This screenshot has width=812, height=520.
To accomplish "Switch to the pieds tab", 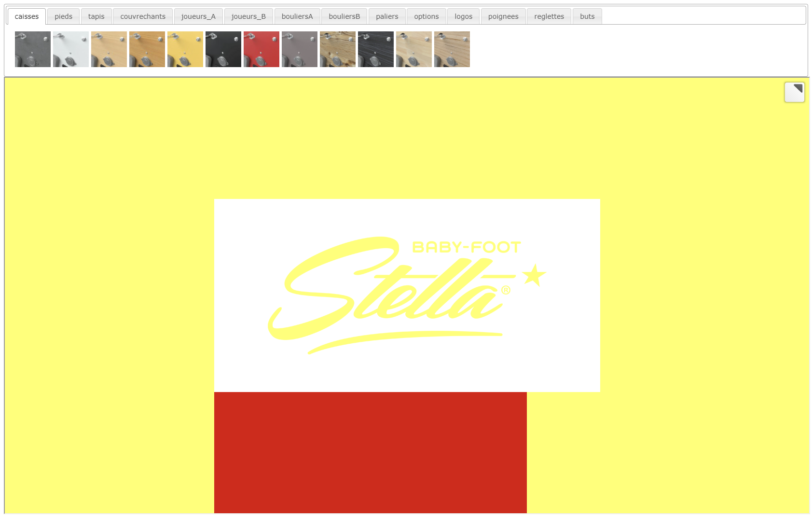I will [63, 16].
